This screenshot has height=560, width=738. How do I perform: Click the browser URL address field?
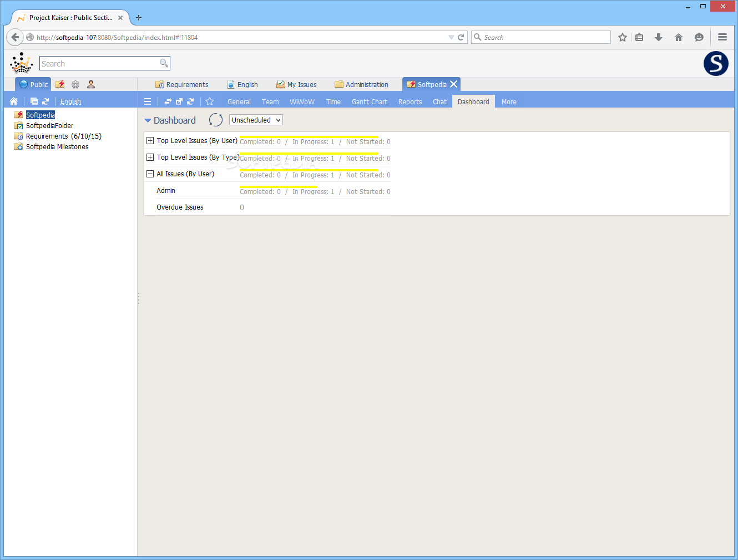[x=239, y=37]
